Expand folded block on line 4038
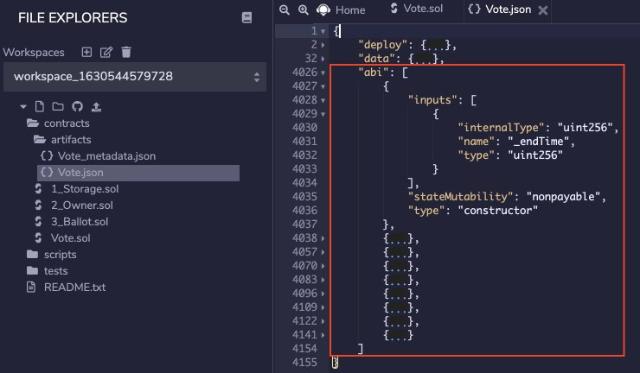640x373 pixels. pos(323,238)
